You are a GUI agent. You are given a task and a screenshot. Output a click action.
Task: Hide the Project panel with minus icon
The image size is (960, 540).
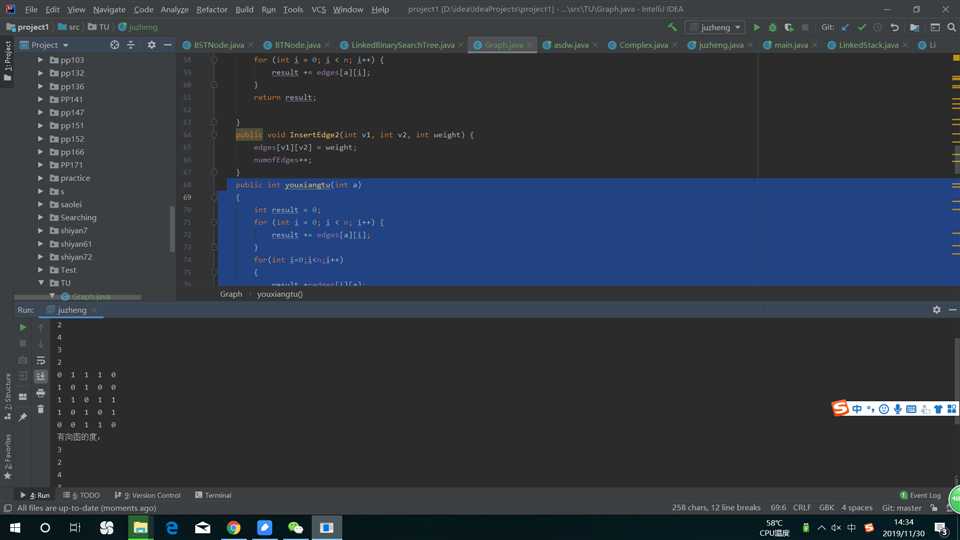(167, 45)
